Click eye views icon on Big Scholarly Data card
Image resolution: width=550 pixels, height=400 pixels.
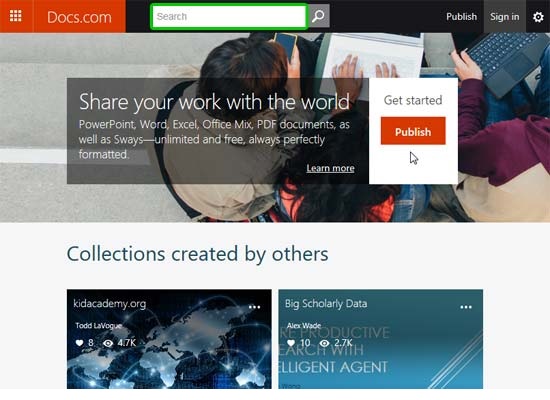324,343
